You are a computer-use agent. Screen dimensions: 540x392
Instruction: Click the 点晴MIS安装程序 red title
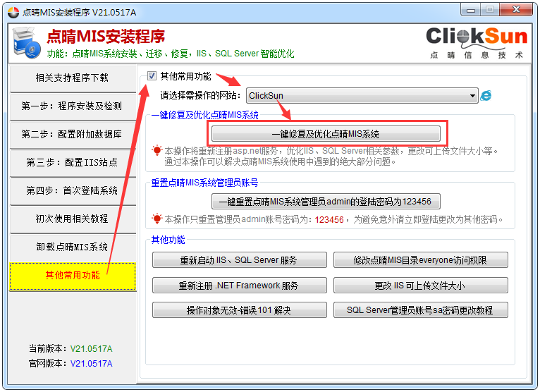106,37
